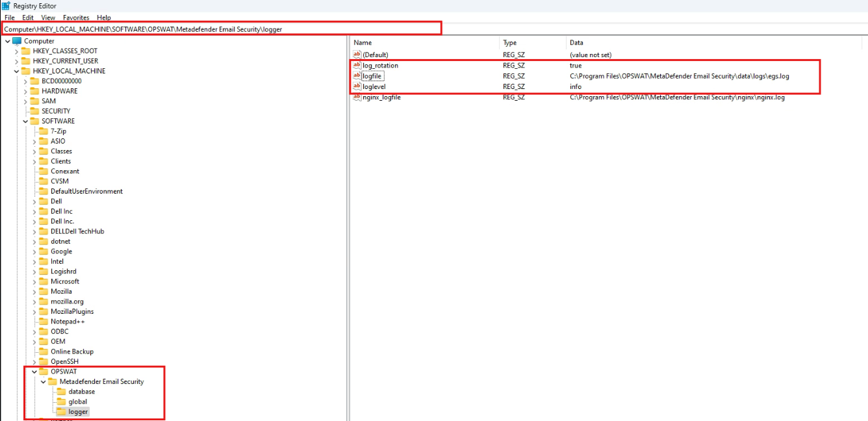Click the 'info' data value
868x421 pixels.
(x=576, y=86)
